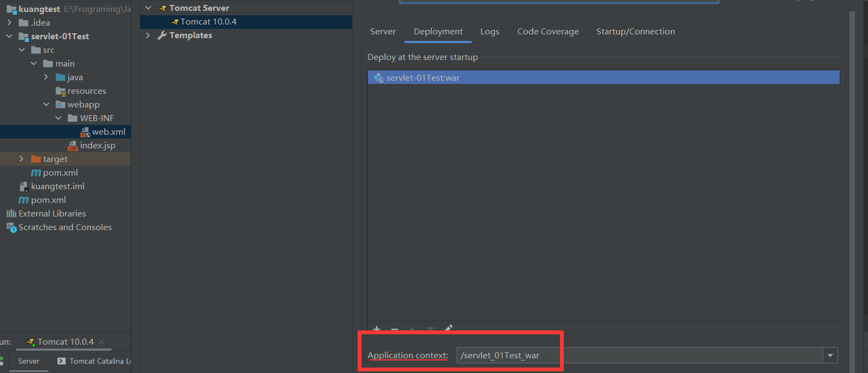Select the web.xml file in the project tree
This screenshot has height=373, width=868.
point(108,132)
